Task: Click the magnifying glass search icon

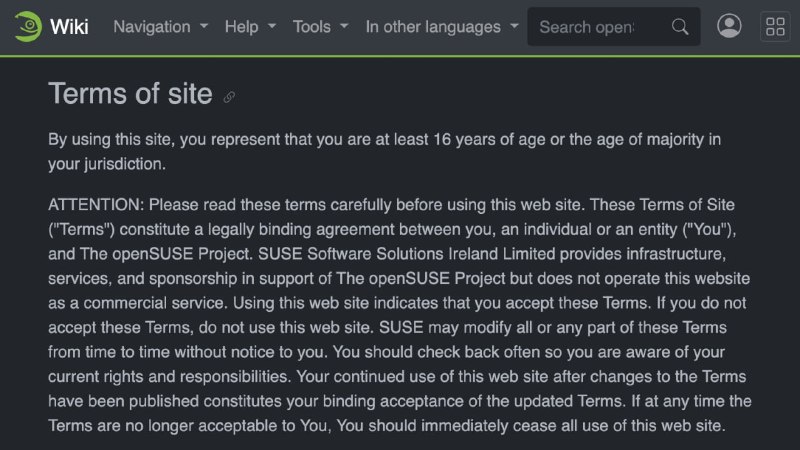Action: click(680, 27)
